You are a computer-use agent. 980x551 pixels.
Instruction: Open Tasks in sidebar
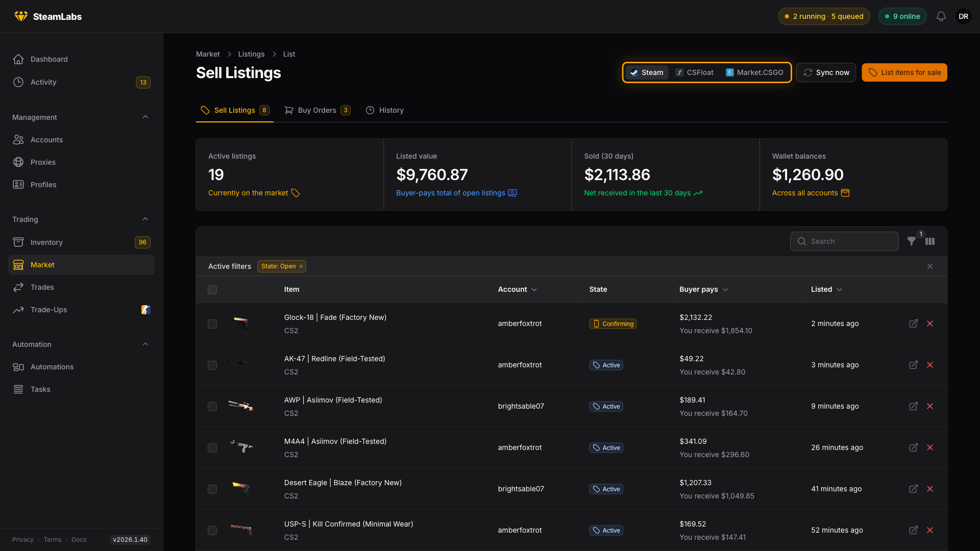(x=81, y=389)
